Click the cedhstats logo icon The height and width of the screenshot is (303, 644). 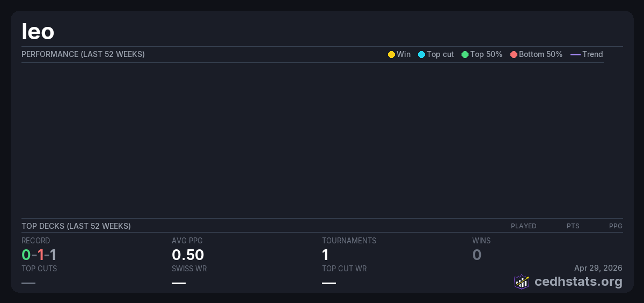(522, 282)
